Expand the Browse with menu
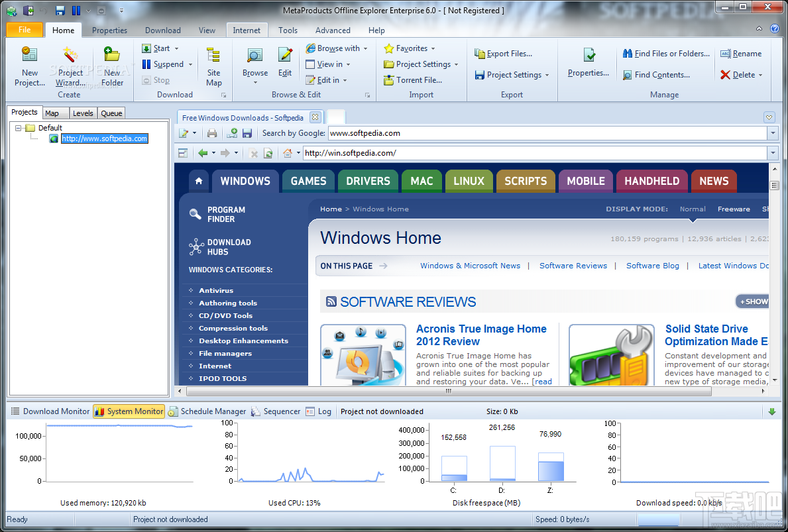788x532 pixels. [365, 49]
